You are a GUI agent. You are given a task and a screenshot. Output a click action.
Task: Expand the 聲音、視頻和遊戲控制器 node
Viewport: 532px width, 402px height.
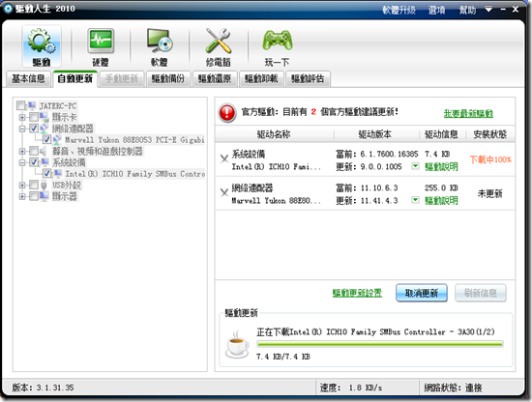coord(22,151)
